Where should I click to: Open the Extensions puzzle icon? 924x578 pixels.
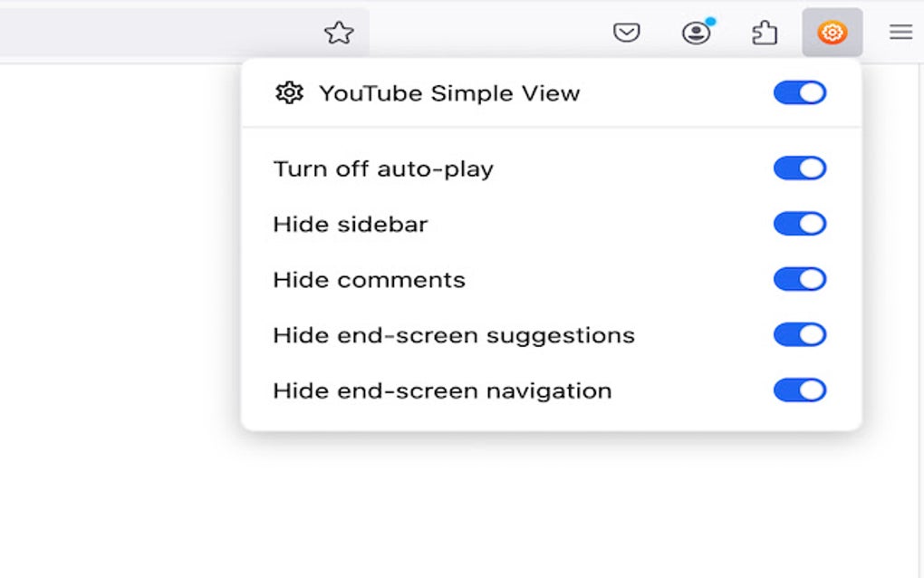pyautogui.click(x=765, y=34)
